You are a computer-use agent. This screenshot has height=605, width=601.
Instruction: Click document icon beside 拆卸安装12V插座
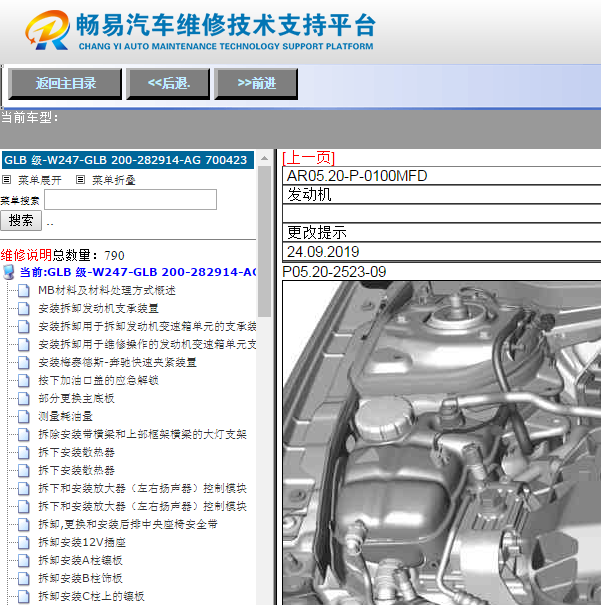pos(23,542)
